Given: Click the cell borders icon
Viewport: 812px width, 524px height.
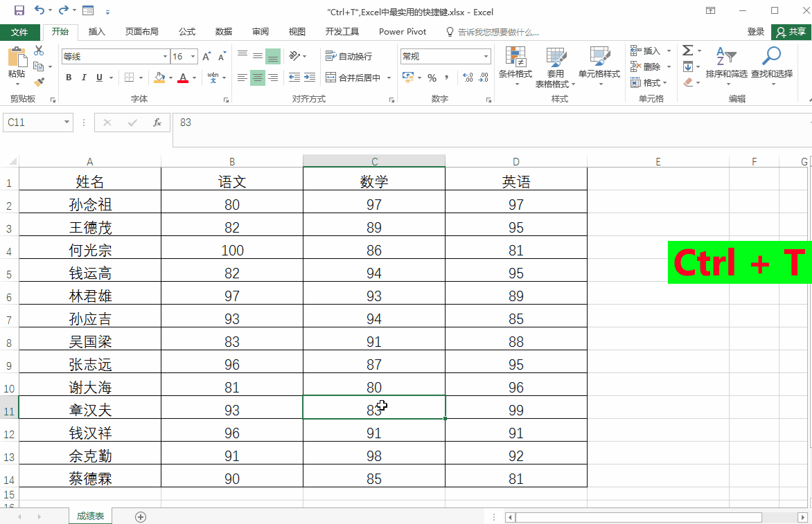Looking at the screenshot, I should click(130, 78).
